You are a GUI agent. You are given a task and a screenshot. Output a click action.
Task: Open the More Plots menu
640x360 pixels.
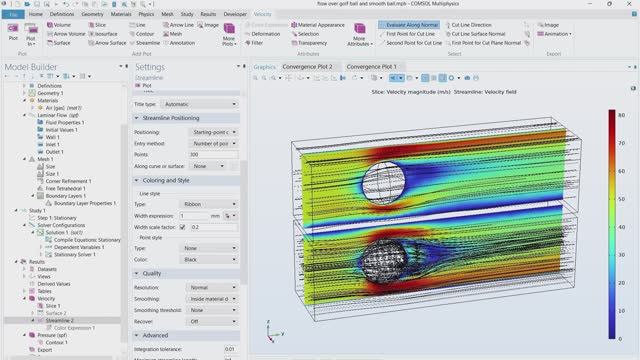coord(229,34)
